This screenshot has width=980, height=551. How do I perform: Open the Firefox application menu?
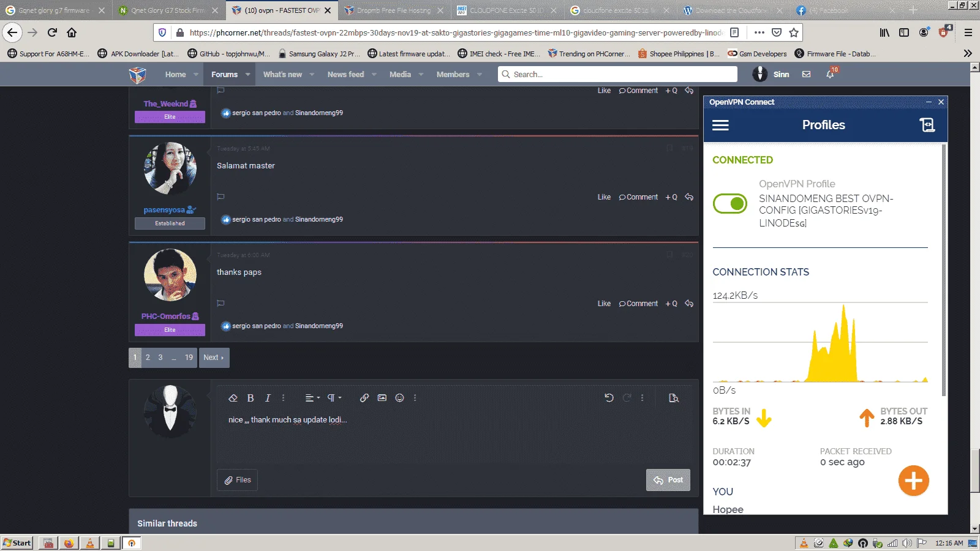pos(968,32)
